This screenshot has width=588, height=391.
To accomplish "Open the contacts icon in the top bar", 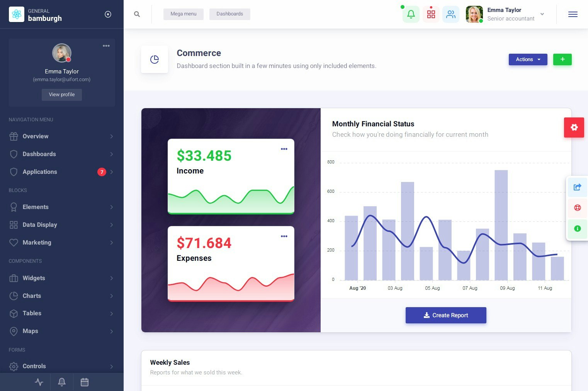I will point(451,14).
